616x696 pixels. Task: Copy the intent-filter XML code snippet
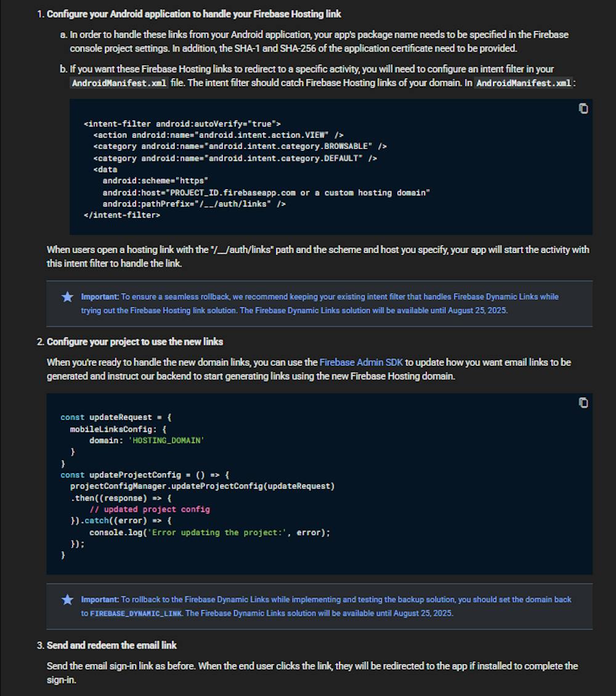tap(583, 108)
